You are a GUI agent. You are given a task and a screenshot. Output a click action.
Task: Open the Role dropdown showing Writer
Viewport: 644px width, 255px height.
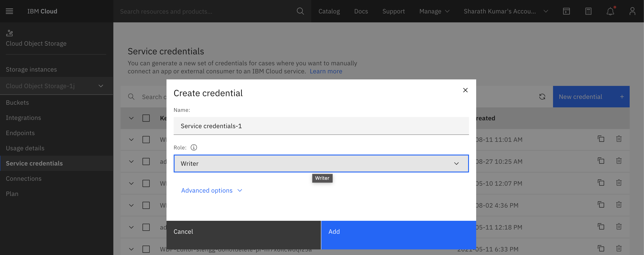(321, 164)
